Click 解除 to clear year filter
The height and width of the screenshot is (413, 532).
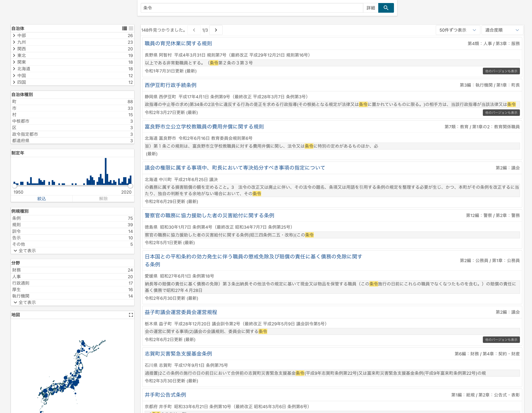[x=103, y=199]
